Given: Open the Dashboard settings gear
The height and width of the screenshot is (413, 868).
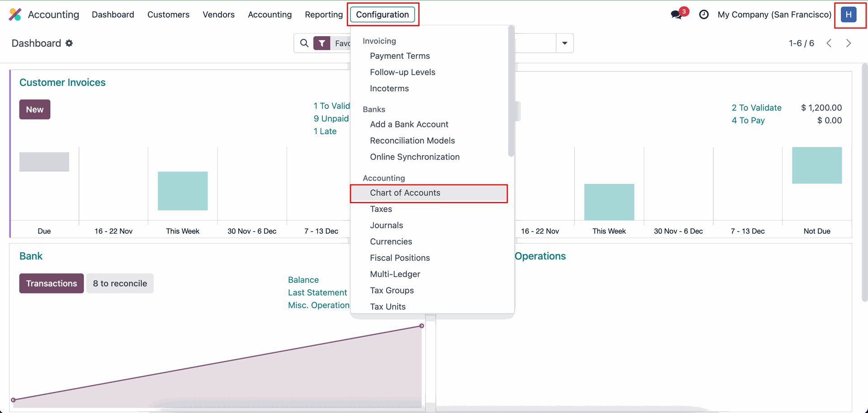Looking at the screenshot, I should tap(69, 43).
